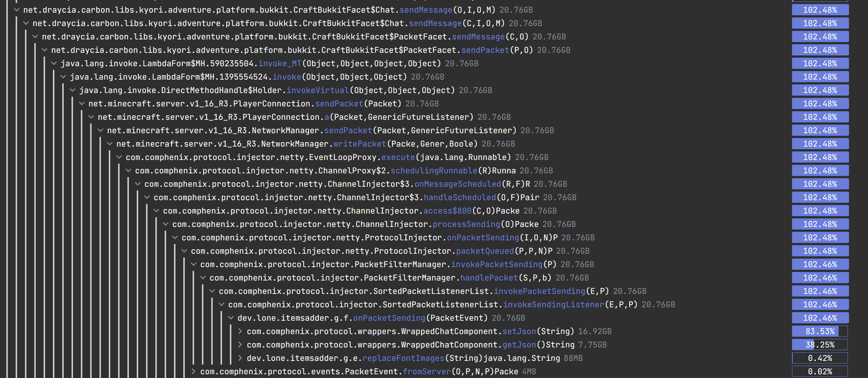The width and height of the screenshot is (868, 378).
Task: Collapse the CraftBukkitFacet$Chat.sendMessage root node
Action: (x=16, y=10)
